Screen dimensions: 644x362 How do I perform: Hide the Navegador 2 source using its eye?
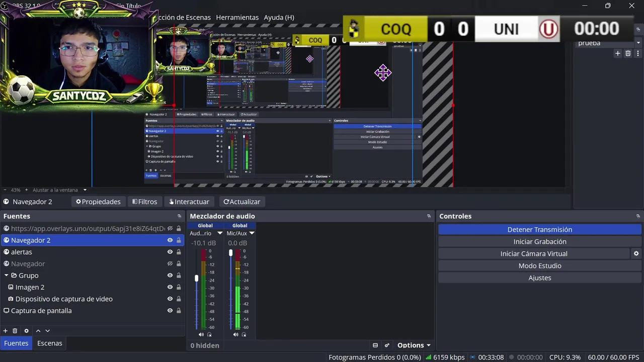point(170,240)
